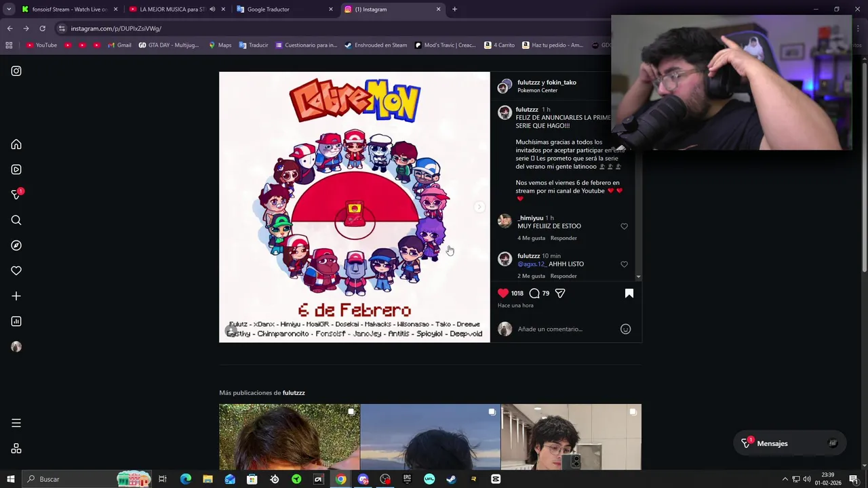The width and height of the screenshot is (868, 488).
Task: Open first fulutzzz post thumbnail
Action: click(x=289, y=437)
